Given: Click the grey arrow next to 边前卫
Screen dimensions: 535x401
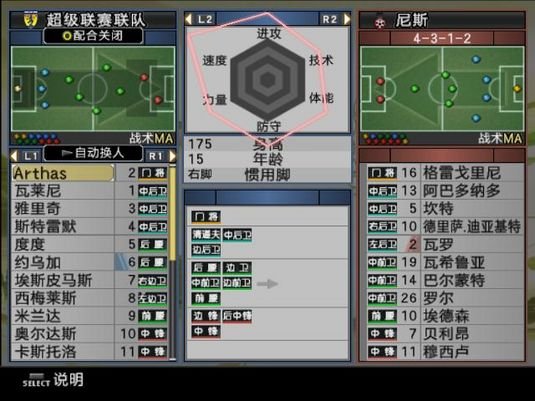Looking at the screenshot, I should [x=268, y=283].
